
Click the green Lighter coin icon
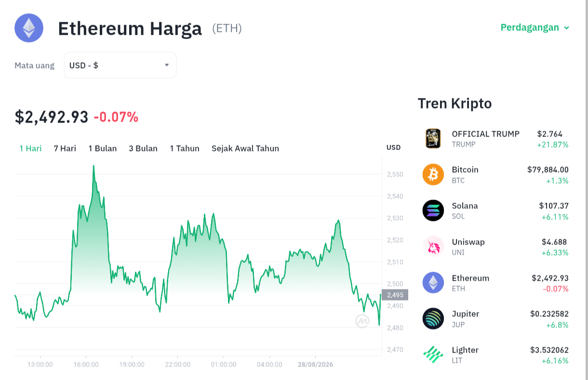click(433, 355)
